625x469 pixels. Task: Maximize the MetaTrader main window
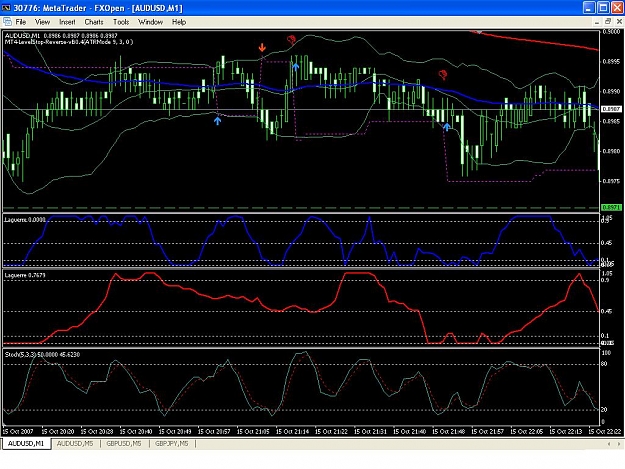604,8
